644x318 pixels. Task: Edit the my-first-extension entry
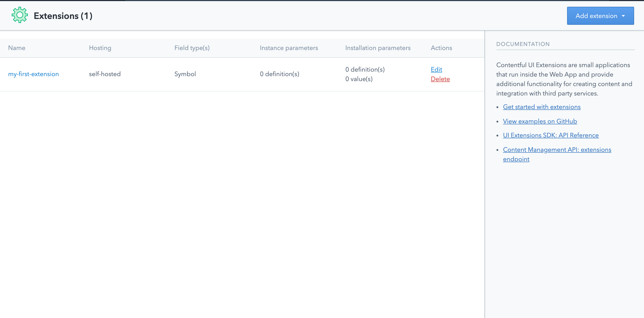[436, 69]
